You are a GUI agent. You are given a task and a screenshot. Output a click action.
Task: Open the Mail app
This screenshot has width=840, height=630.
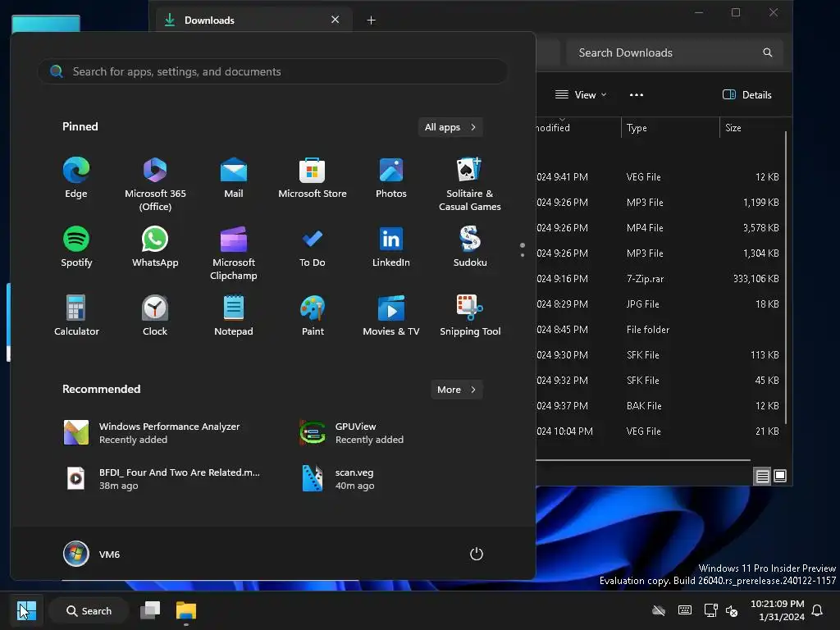[234, 178]
